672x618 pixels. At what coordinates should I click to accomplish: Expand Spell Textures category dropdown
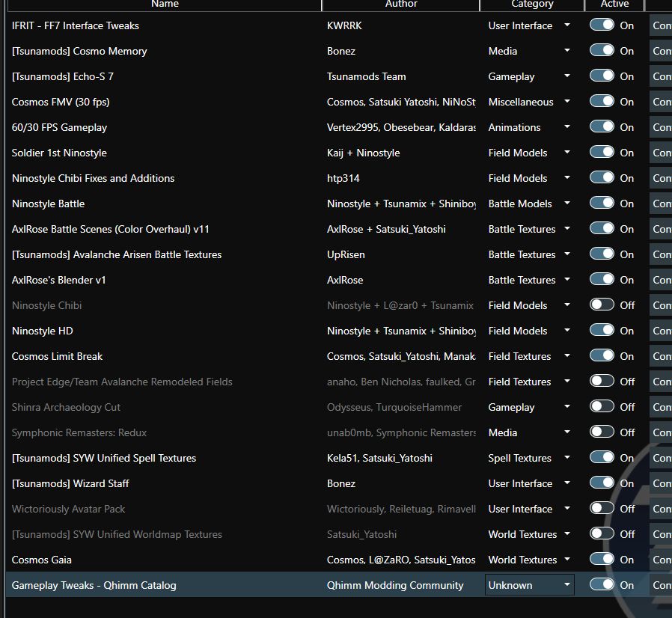pyautogui.click(x=529, y=458)
